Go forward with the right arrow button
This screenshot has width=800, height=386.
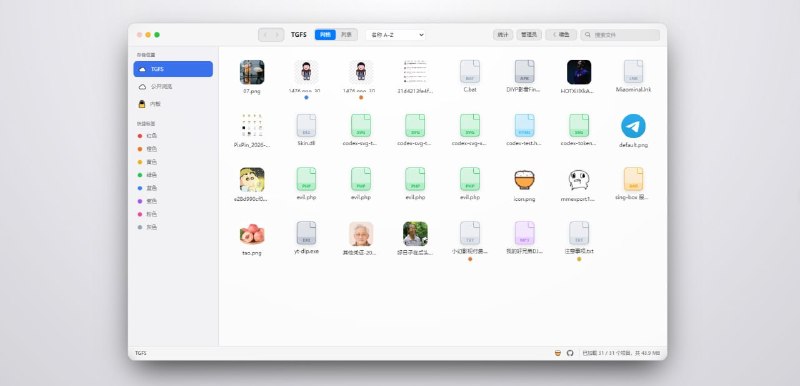277,35
